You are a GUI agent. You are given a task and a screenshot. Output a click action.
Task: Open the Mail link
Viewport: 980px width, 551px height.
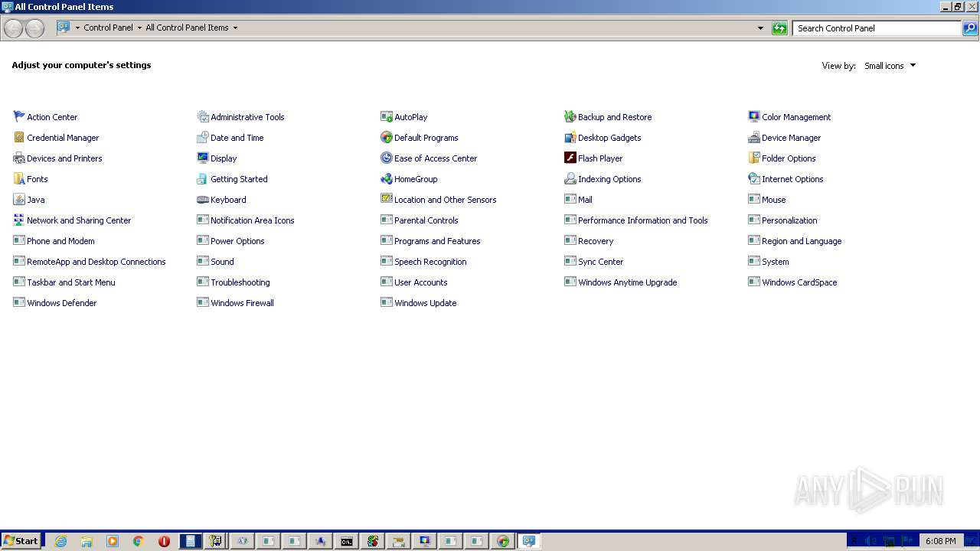(585, 200)
